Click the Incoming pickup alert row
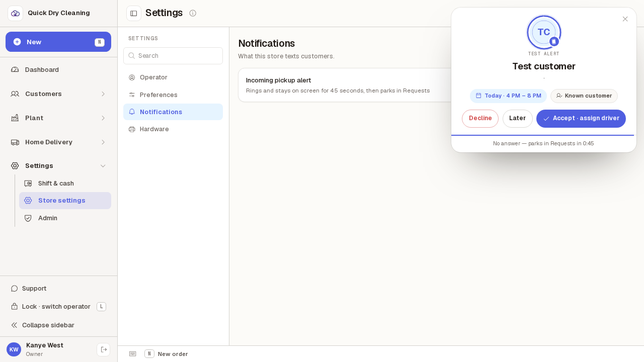The width and height of the screenshot is (644, 362). coord(345,85)
